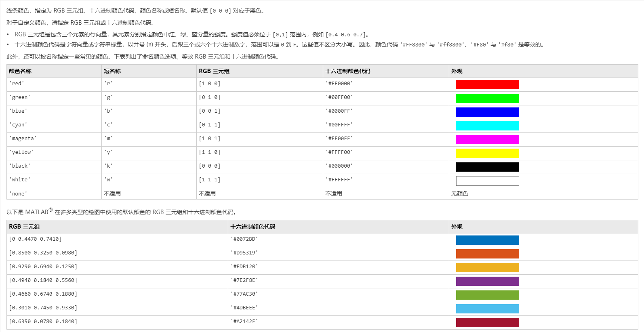Click the '#0072BD' hex code cell
Viewport: 644px width, 332px height.
[x=339, y=240]
